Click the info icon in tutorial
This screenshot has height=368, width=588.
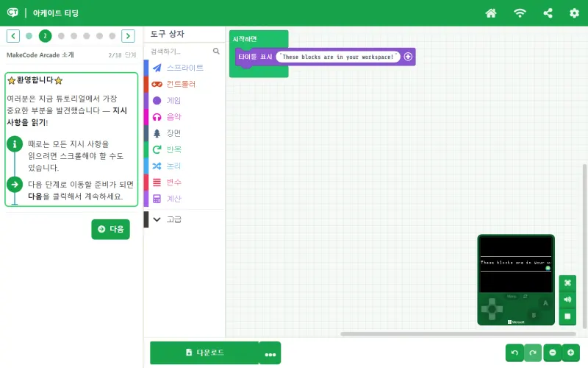tap(15, 144)
